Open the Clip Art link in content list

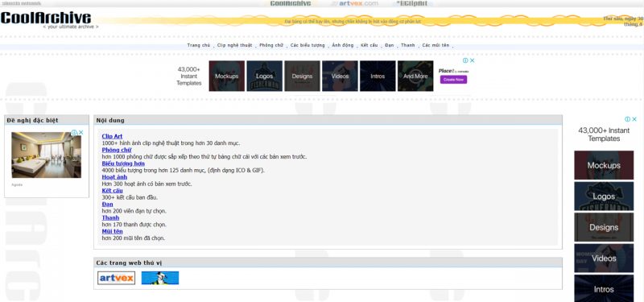(x=112, y=136)
